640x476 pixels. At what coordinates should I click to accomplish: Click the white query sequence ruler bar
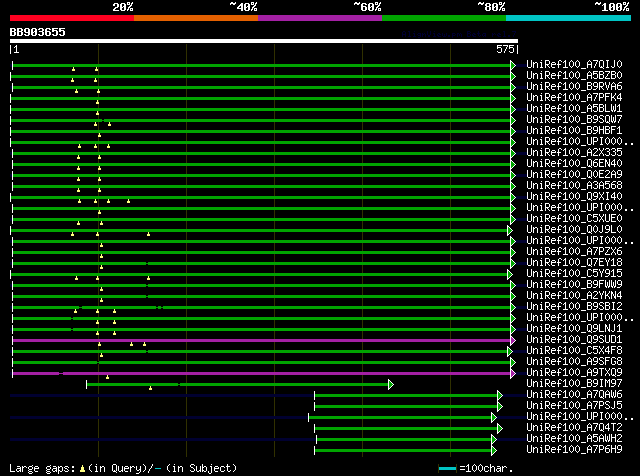264,41
